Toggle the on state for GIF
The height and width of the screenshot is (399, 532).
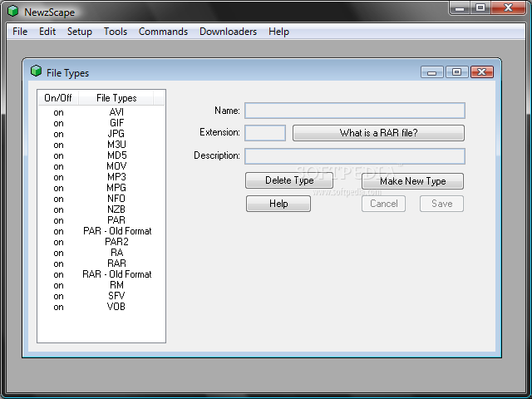coord(58,123)
